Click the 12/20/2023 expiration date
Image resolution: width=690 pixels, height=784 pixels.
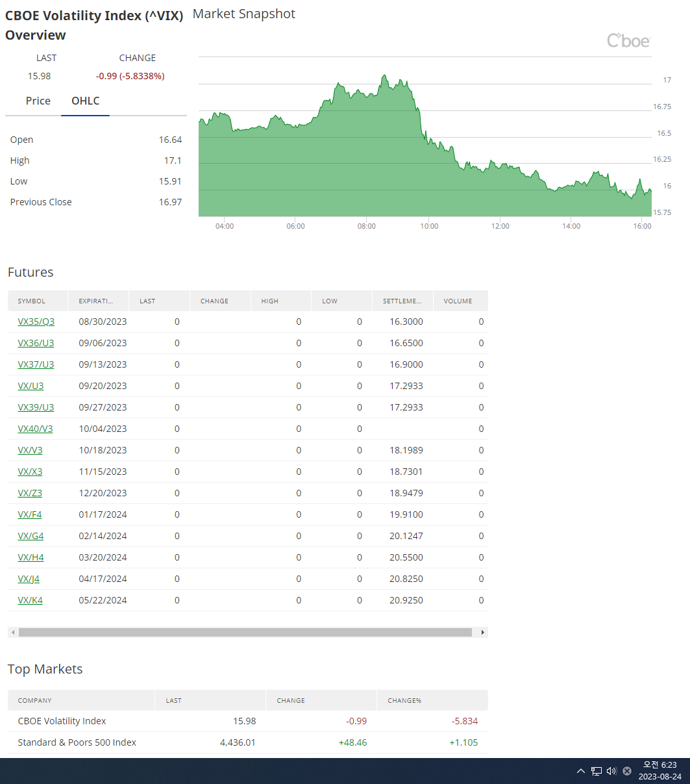(x=103, y=493)
